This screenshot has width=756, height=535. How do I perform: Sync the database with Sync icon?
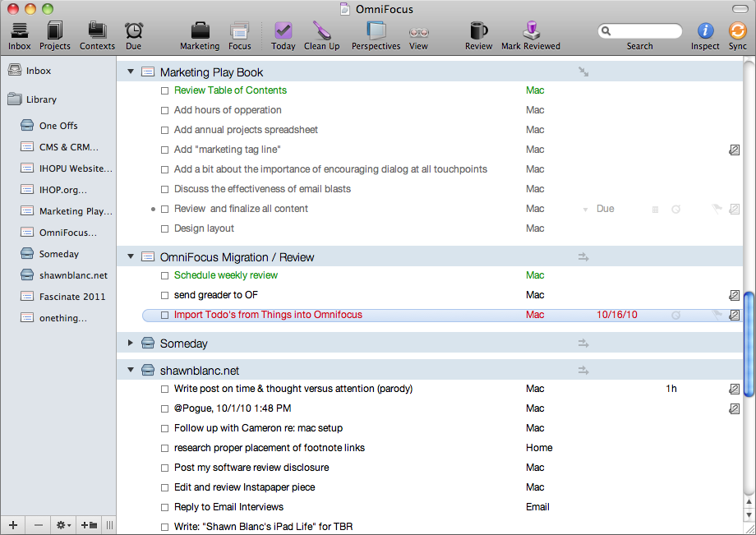click(x=737, y=31)
